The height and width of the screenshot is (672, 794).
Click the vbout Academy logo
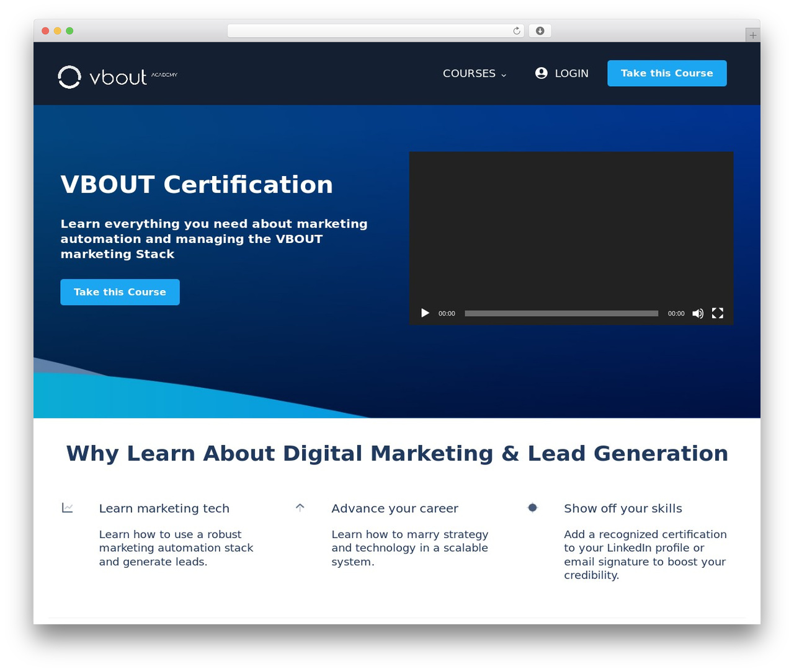coord(118,77)
